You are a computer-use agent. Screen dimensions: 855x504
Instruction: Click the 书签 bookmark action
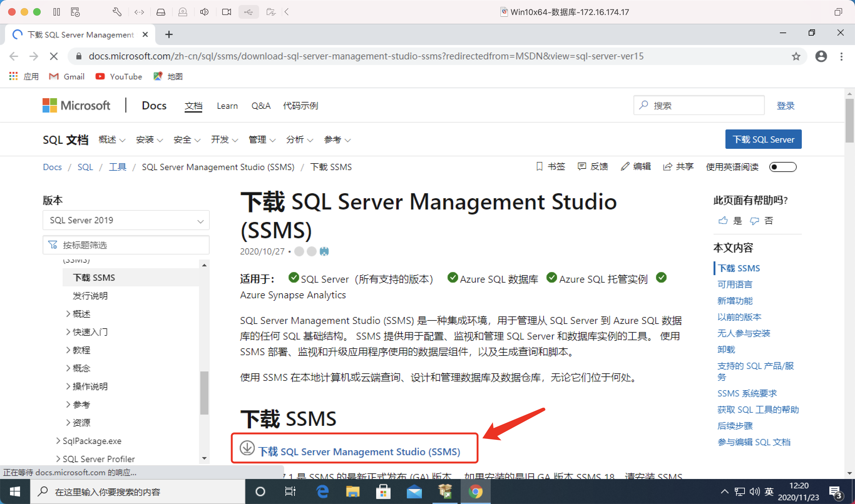550,166
